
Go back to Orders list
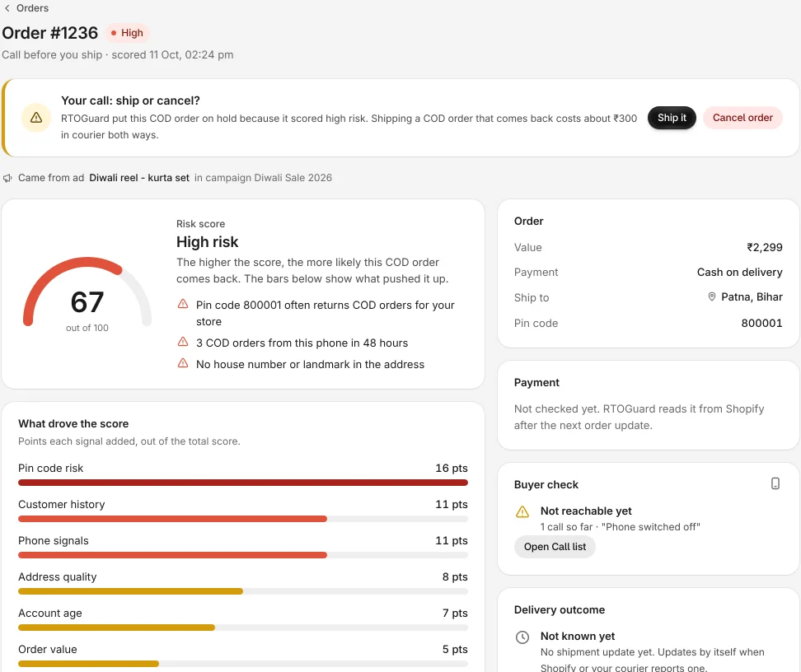[x=26, y=8]
